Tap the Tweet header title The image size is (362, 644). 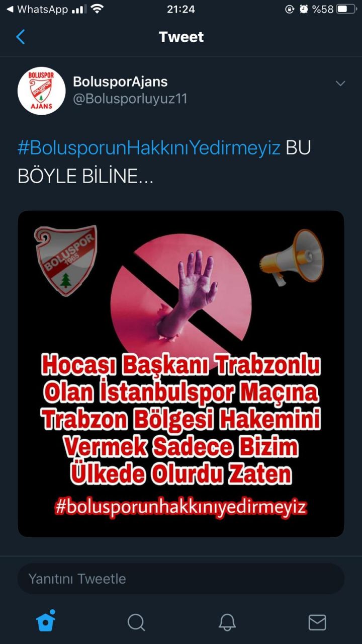181,37
